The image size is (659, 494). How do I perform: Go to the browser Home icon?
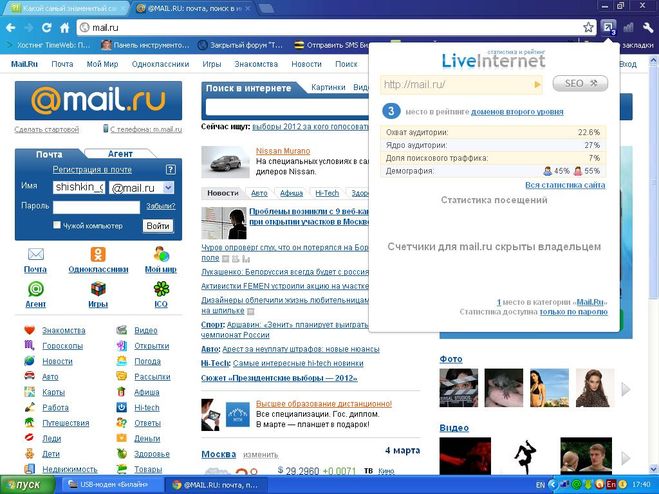64,28
